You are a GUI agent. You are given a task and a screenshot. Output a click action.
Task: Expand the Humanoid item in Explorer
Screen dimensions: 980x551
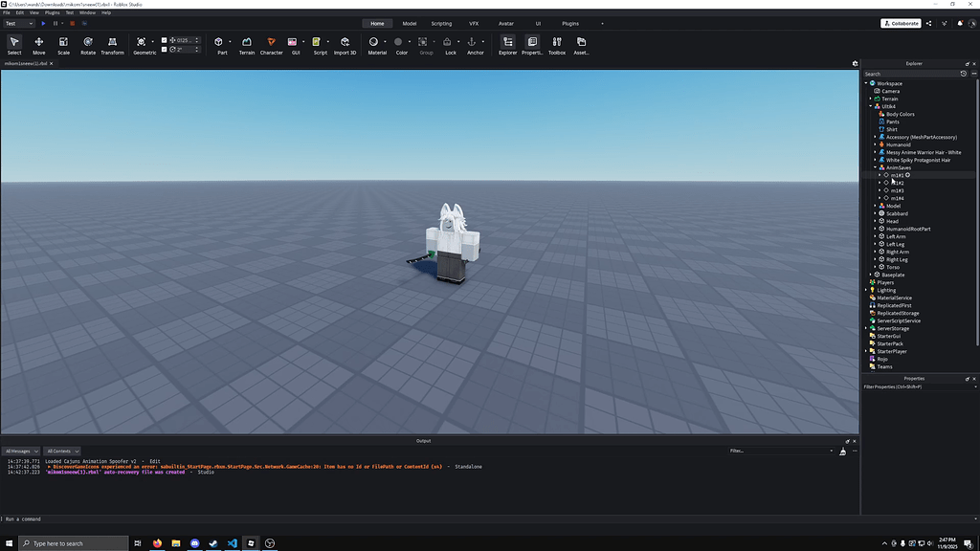point(875,144)
